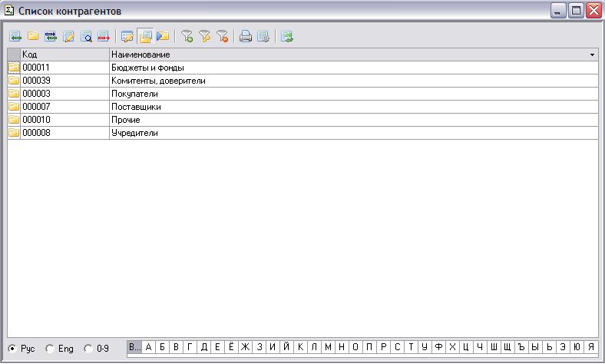This screenshot has height=364, width=605.
Task: Click the disable filter funnel icon
Action: tap(222, 36)
